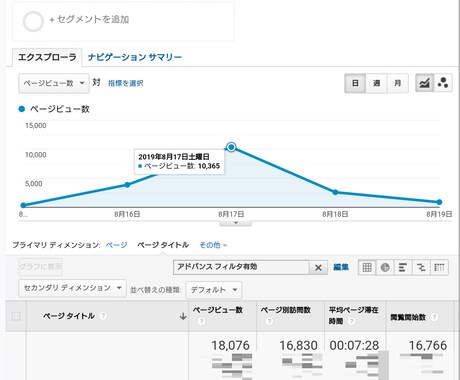The height and width of the screenshot is (380, 460).
Task: Click the 8月19日 data point on chart
Action: 439,202
